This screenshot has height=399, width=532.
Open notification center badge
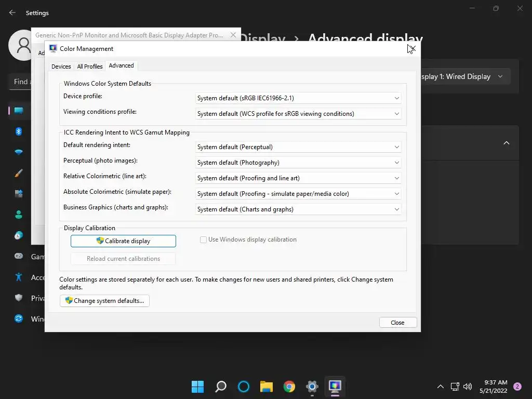[517, 387]
